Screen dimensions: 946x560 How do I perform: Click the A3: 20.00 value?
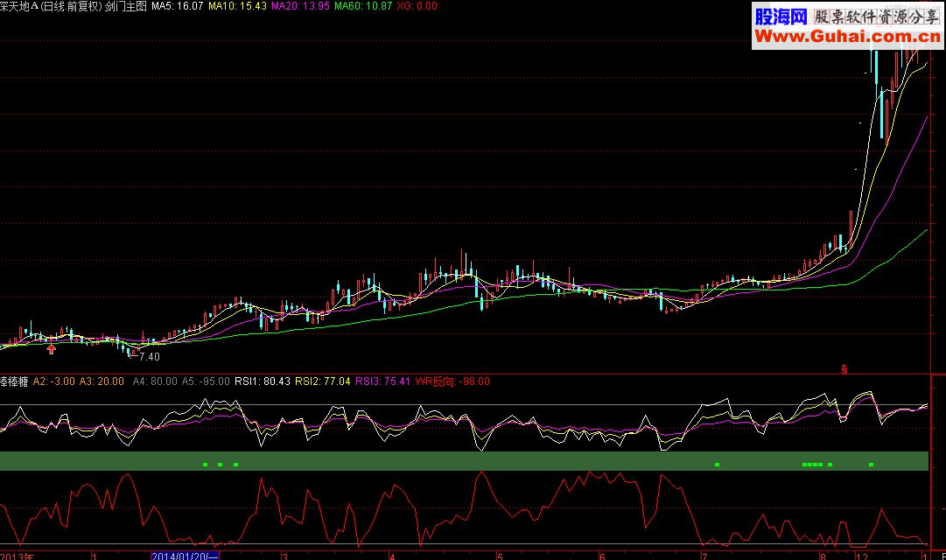click(x=102, y=381)
